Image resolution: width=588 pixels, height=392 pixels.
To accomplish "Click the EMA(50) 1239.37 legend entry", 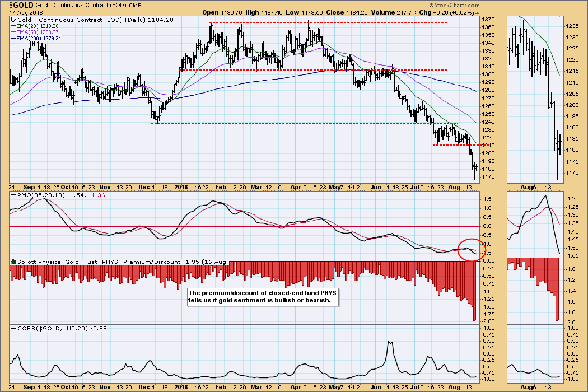I will point(37,32).
